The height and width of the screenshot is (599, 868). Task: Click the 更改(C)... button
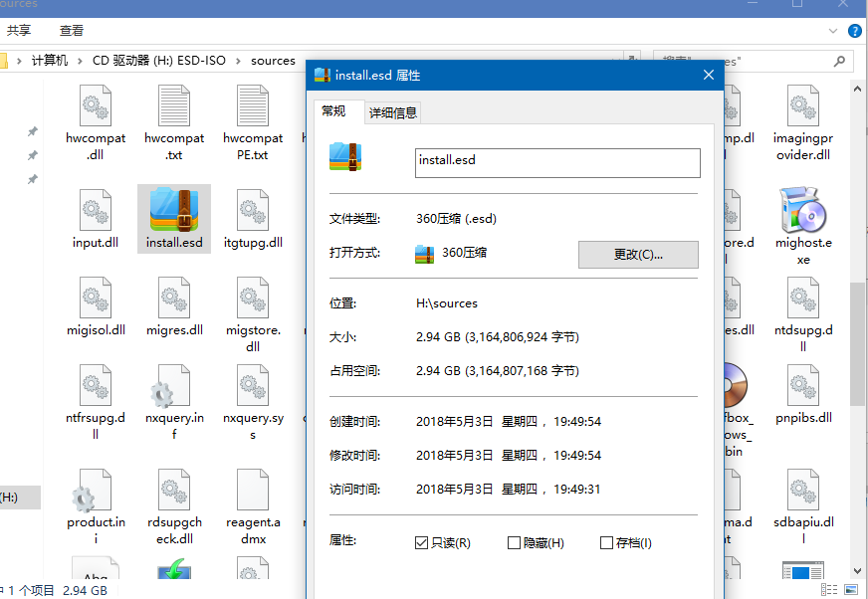[638, 255]
